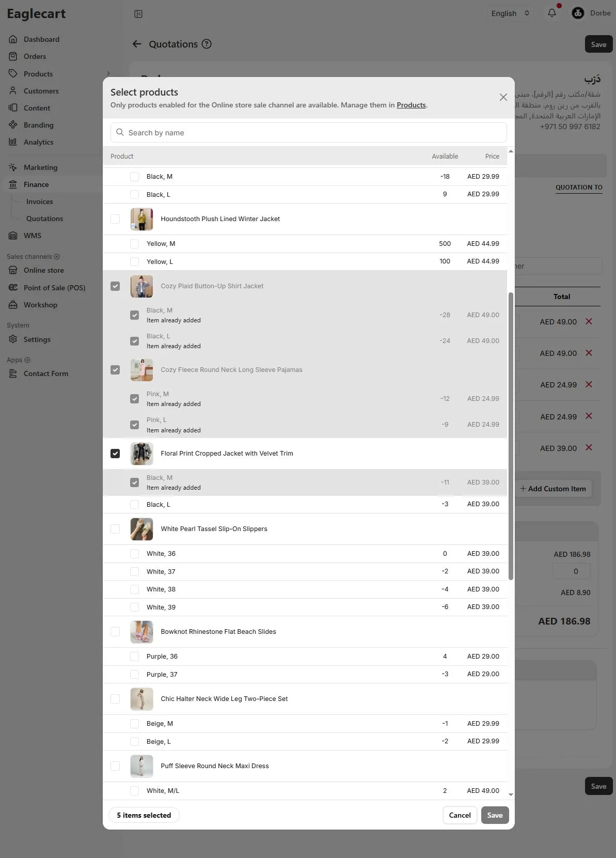Open the Settings gear icon
The width and height of the screenshot is (616, 858).
click(13, 339)
